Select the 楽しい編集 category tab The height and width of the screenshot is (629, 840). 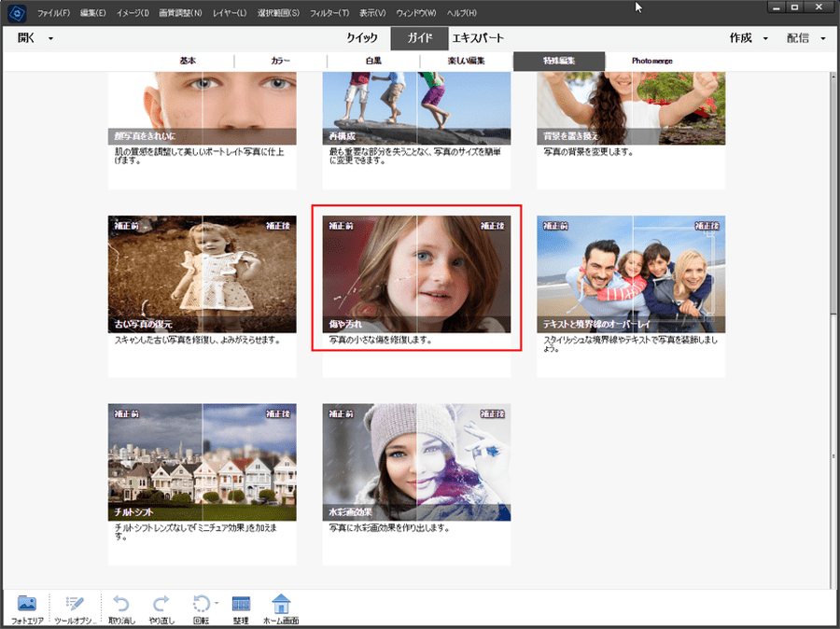pyautogui.click(x=466, y=61)
